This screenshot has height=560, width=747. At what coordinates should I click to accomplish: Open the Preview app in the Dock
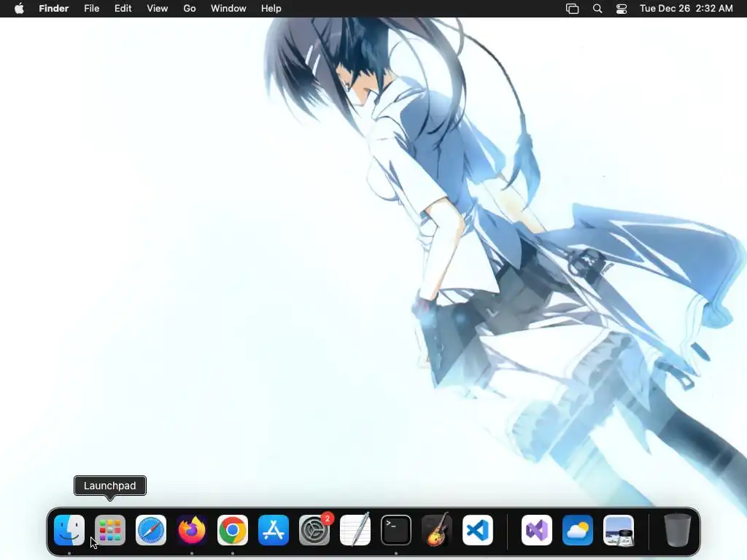[x=619, y=530]
